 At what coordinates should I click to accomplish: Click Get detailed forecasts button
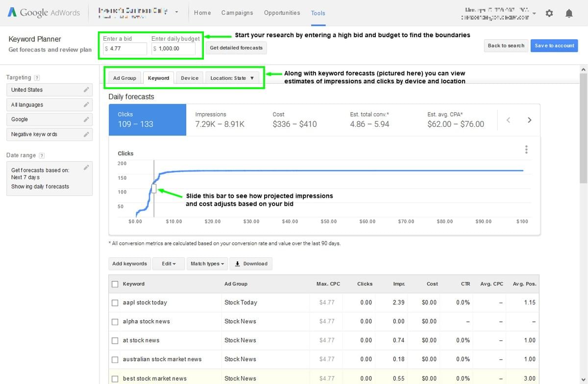pos(236,48)
